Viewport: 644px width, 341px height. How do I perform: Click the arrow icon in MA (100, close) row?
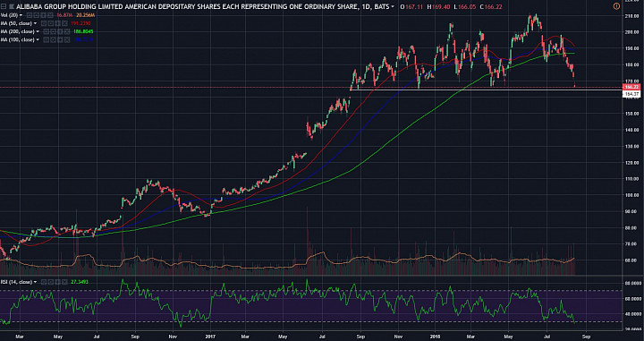pos(60,40)
